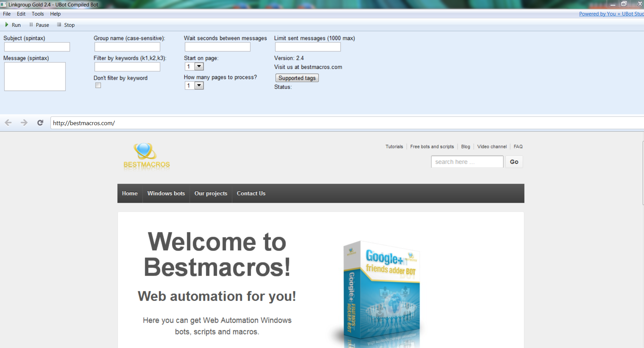
Task: Click the Windows bots navigation tab
Action: click(166, 193)
